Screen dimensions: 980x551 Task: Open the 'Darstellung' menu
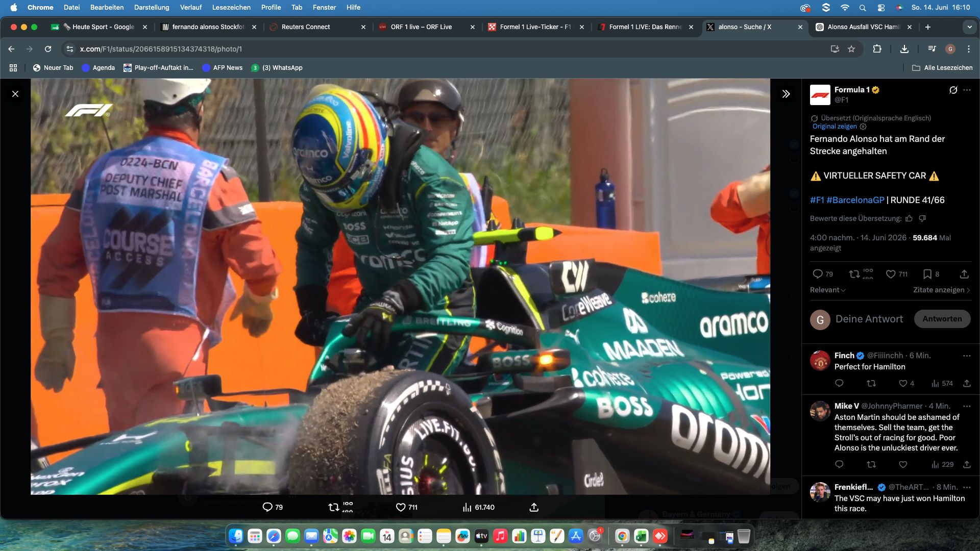coord(152,8)
